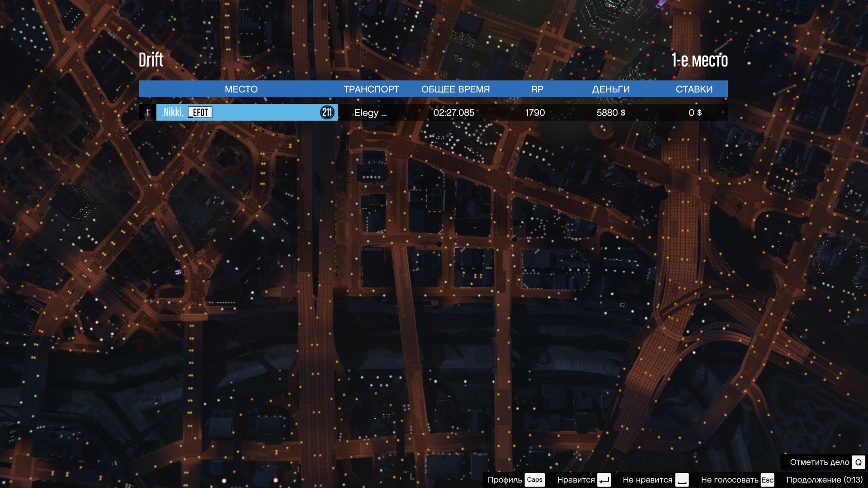Click Продолжение countdown timer
This screenshot has width=868, height=488.
tap(824, 480)
